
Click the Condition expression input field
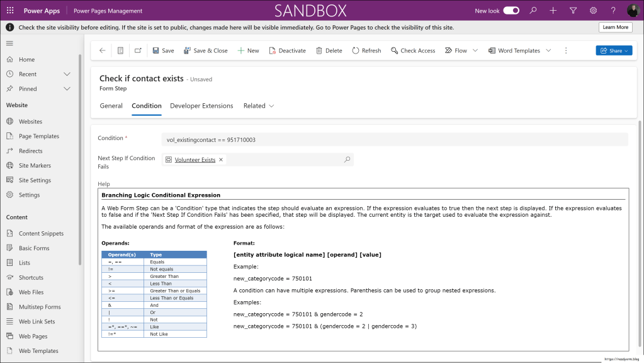point(394,139)
